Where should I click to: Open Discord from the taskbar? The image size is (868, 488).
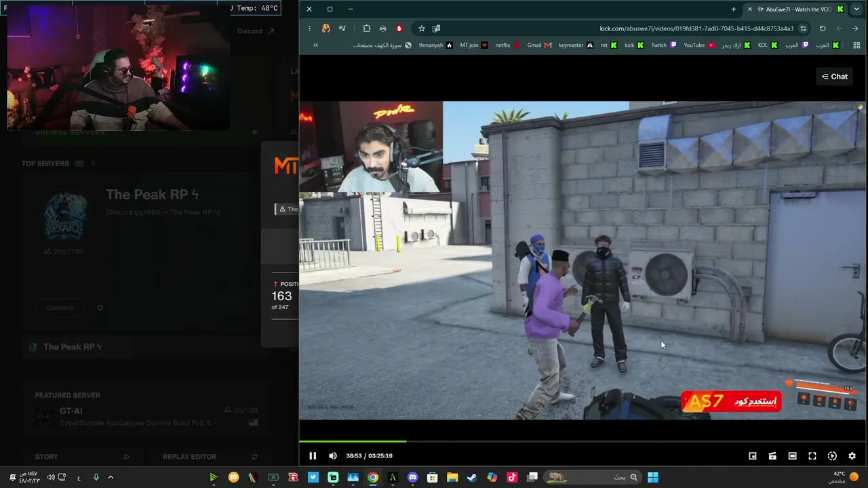[x=412, y=477]
